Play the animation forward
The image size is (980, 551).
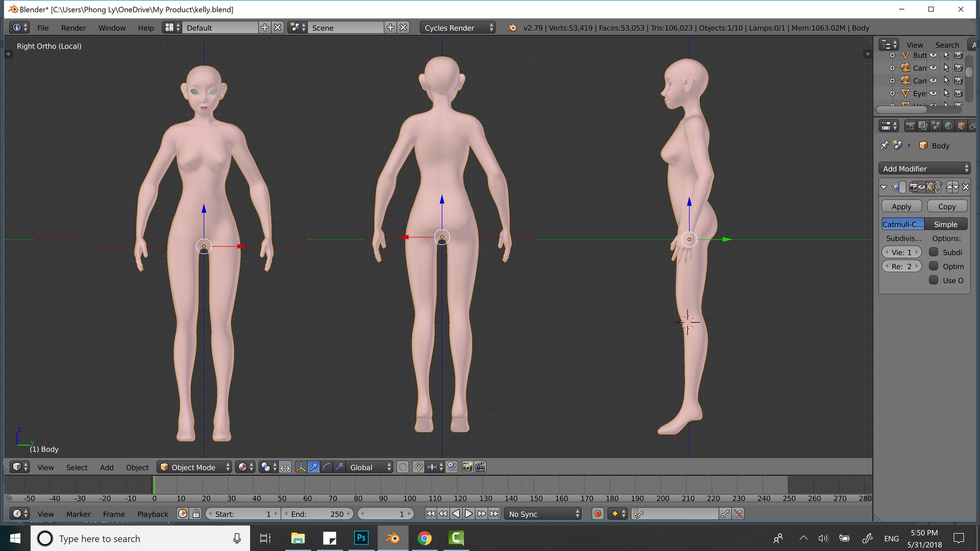tap(469, 514)
